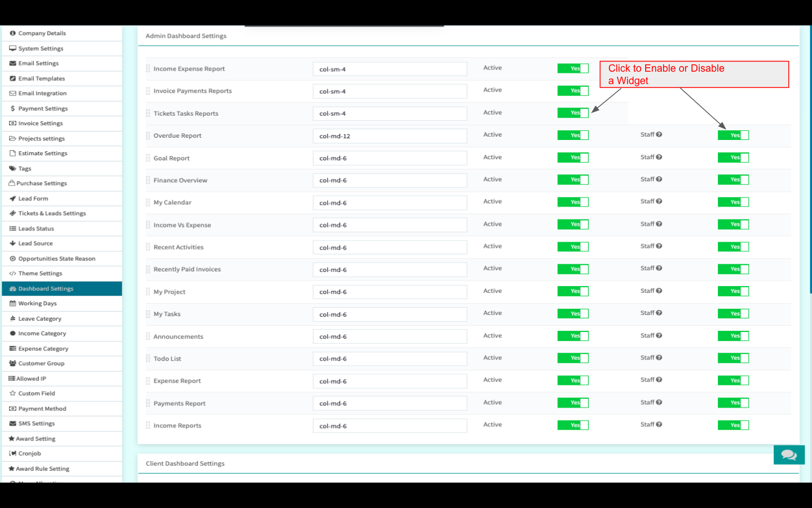
Task: Click the Staff help icon in Income Reports row
Action: coord(659,425)
